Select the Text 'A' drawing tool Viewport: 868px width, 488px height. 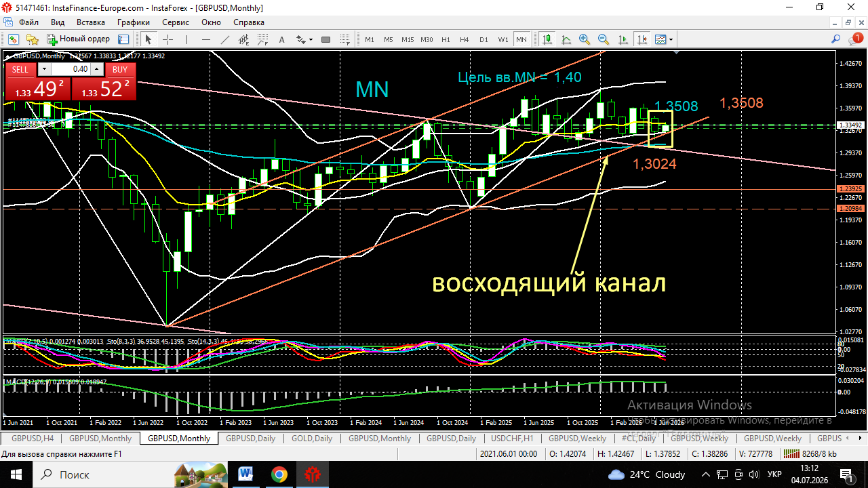point(281,39)
